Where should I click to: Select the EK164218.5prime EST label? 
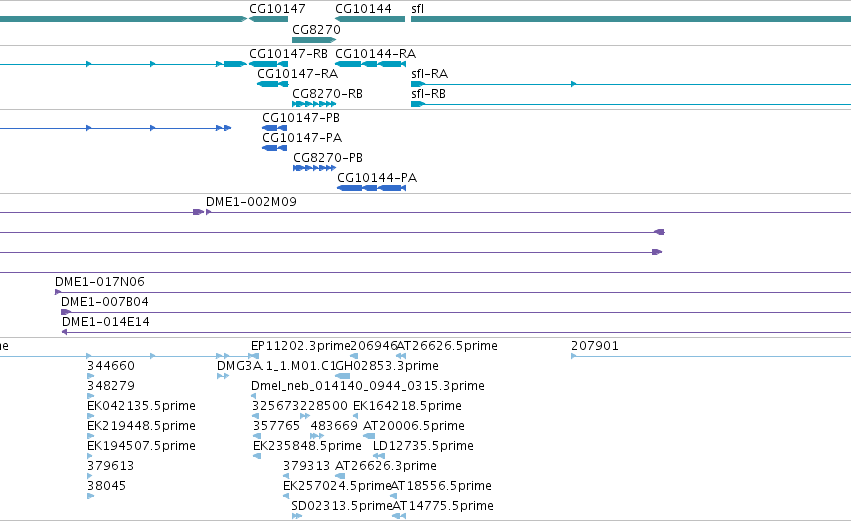click(x=407, y=406)
